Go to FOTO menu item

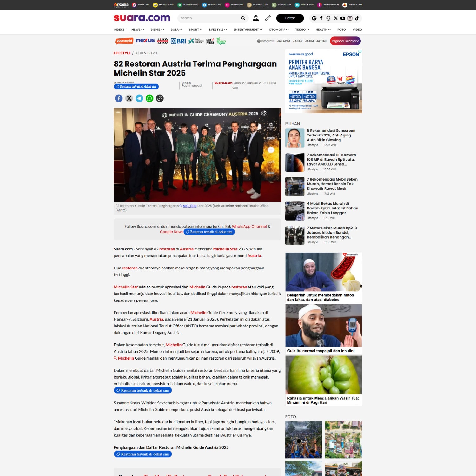pyautogui.click(x=341, y=30)
